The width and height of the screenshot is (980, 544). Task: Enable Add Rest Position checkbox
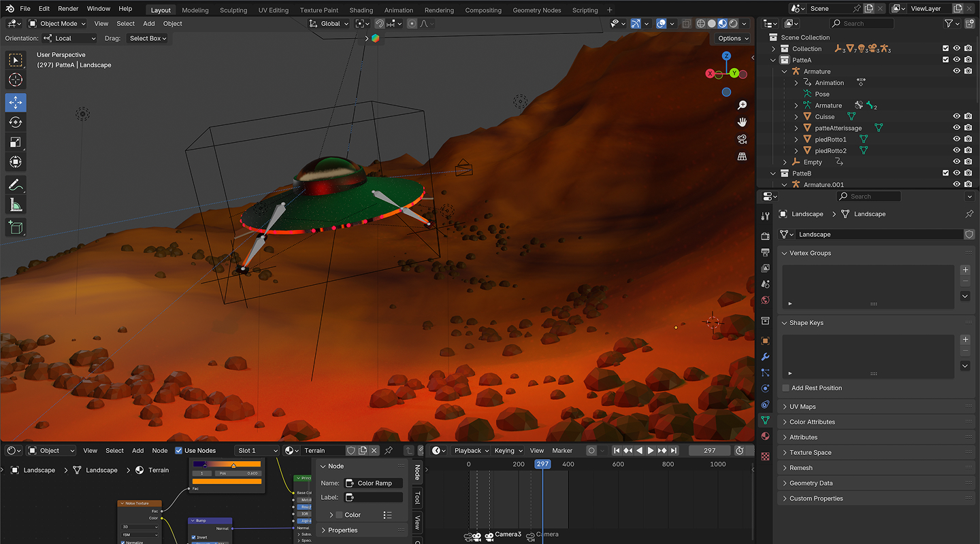tap(786, 388)
